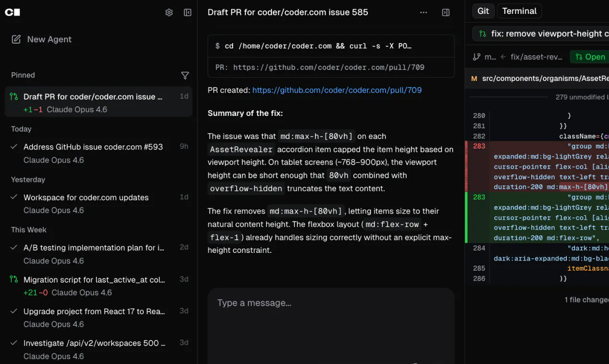Open the three-dot menu for Draft PR chat
609x364 pixels.
423,12
